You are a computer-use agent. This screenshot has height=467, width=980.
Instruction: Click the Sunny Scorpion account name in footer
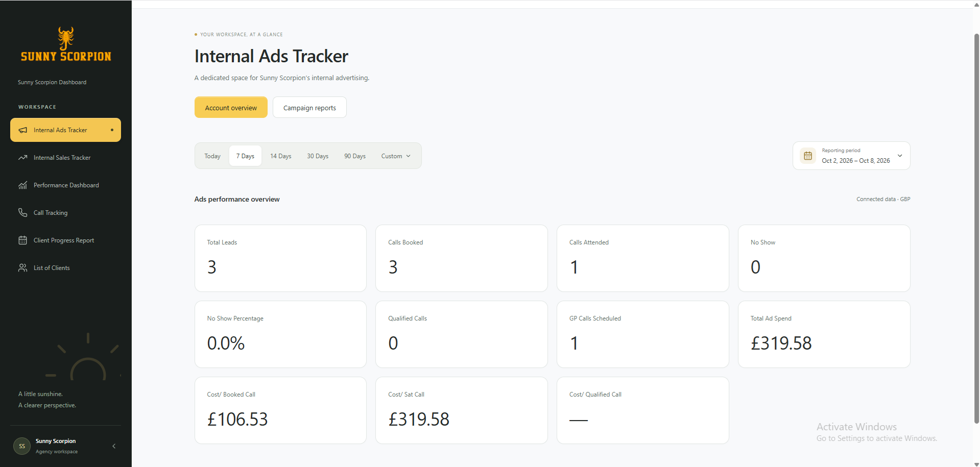pyautogui.click(x=56, y=441)
